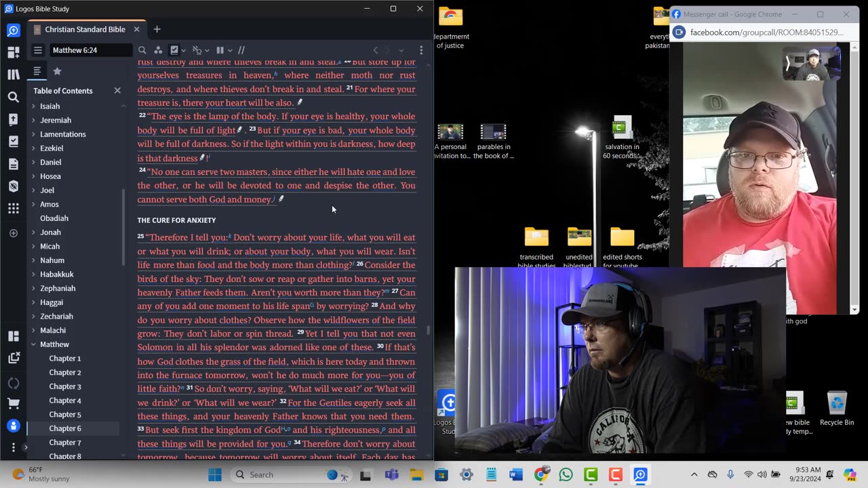This screenshot has width=868, height=488.
Task: Open the visual filters dropdown arrow
Action: coord(184,50)
